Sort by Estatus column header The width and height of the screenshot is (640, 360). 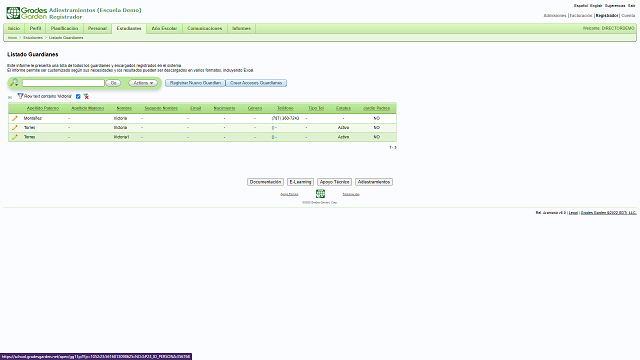click(x=343, y=108)
